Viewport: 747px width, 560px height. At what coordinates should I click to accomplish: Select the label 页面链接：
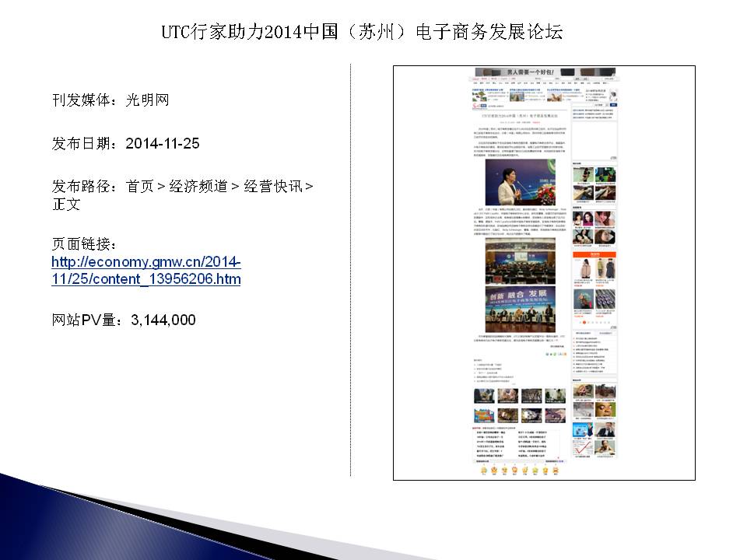84,243
